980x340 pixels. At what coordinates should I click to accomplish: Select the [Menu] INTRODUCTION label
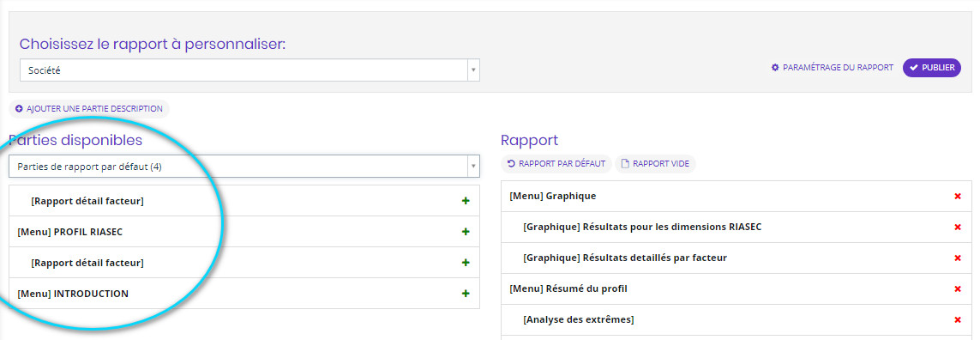pos(73,293)
